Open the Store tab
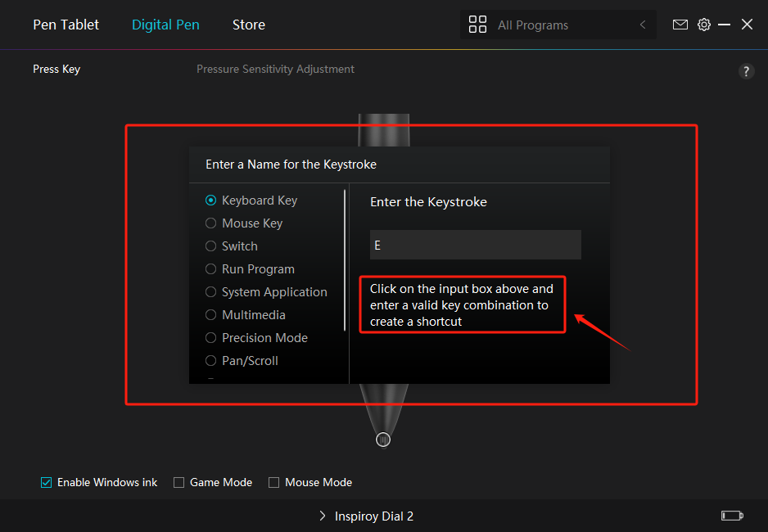This screenshot has width=768, height=532. point(249,25)
